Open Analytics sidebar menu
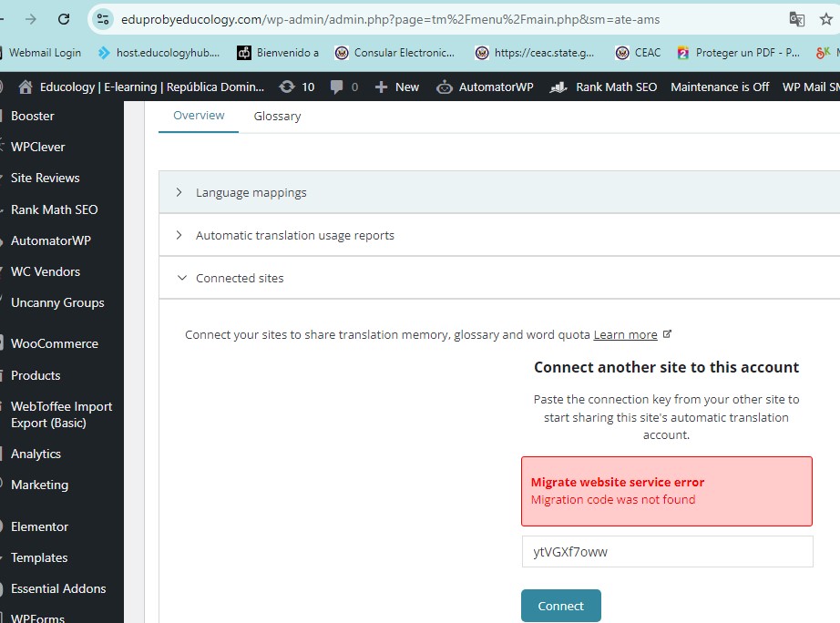 (36, 454)
